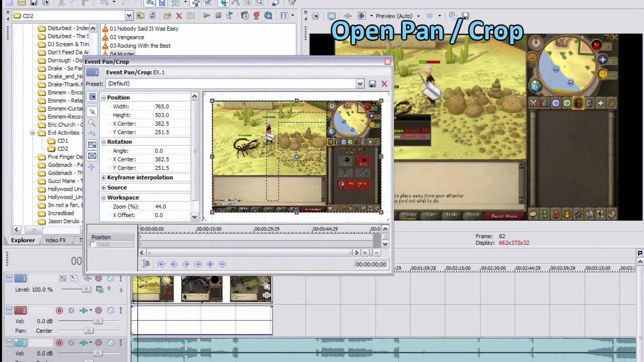This screenshot has width=644, height=362.
Task: Edit the Width value 765.0
Action: (x=172, y=107)
